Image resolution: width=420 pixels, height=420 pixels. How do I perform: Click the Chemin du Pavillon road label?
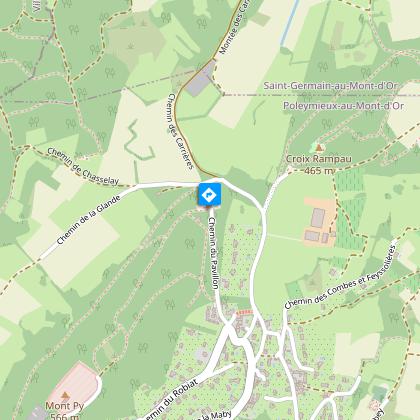[x=214, y=253]
